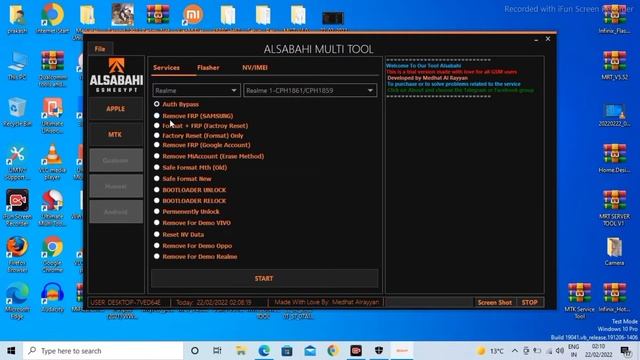Open the Qualcomm tools archive on desktop
640x360 pixels.
tap(52, 69)
